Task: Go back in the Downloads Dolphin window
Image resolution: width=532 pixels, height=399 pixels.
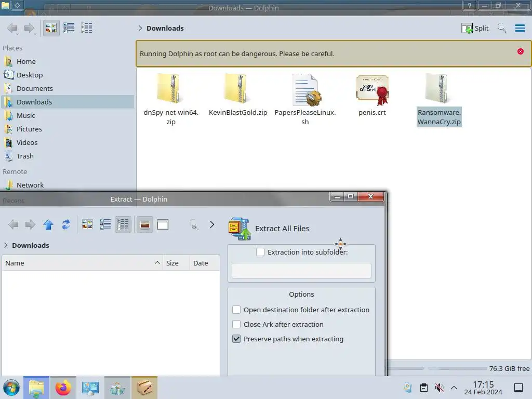Action: click(x=12, y=28)
